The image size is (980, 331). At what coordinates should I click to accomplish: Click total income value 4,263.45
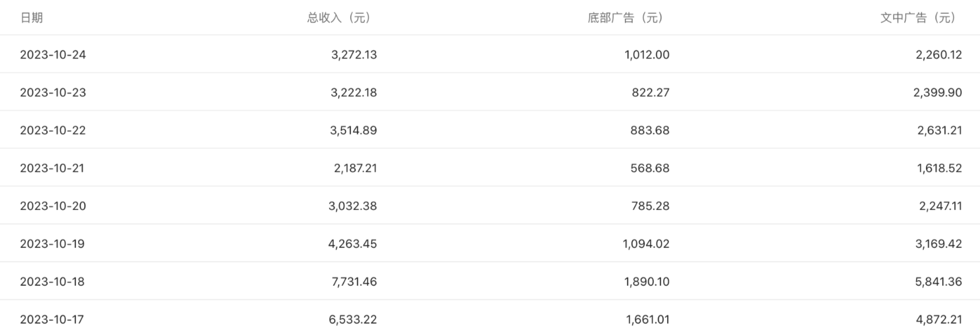coord(353,244)
